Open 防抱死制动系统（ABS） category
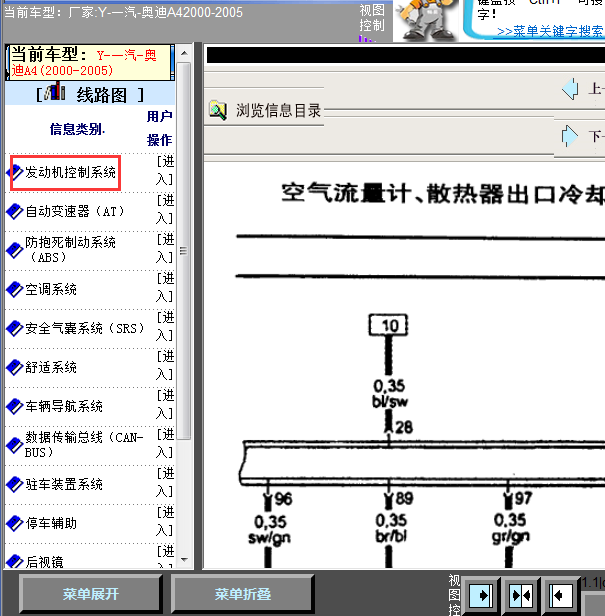The width and height of the screenshot is (605, 616). pos(70,250)
